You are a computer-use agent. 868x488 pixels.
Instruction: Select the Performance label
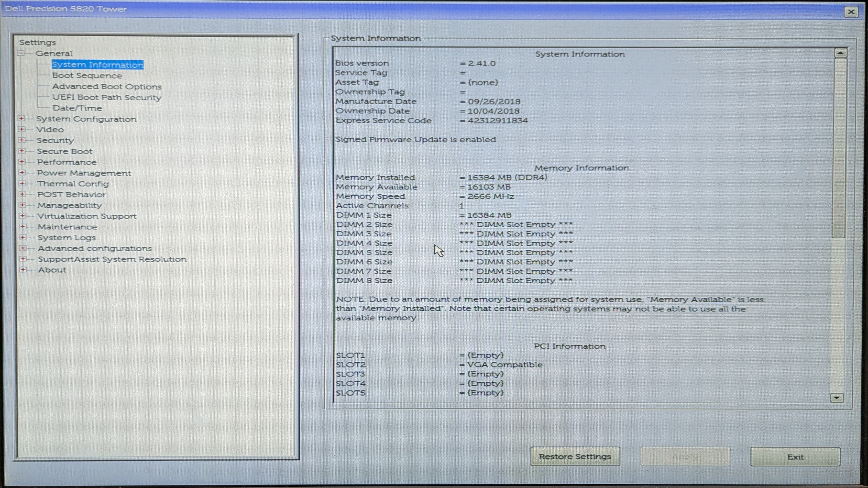point(67,162)
